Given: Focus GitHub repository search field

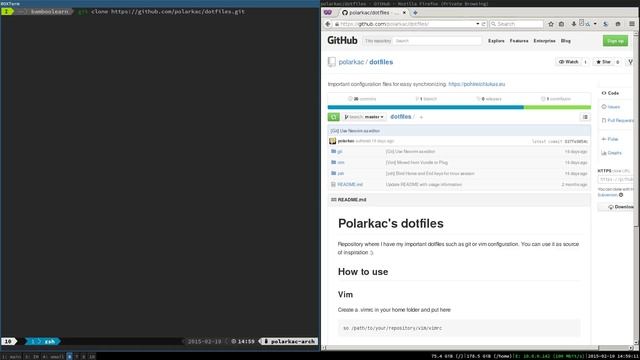Looking at the screenshot, I should [437, 41].
